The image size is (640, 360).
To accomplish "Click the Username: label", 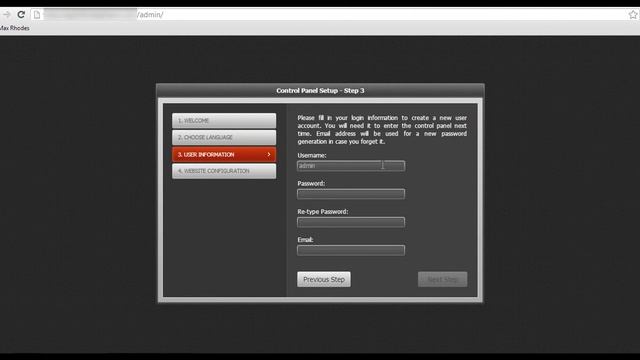I will coord(312,156).
